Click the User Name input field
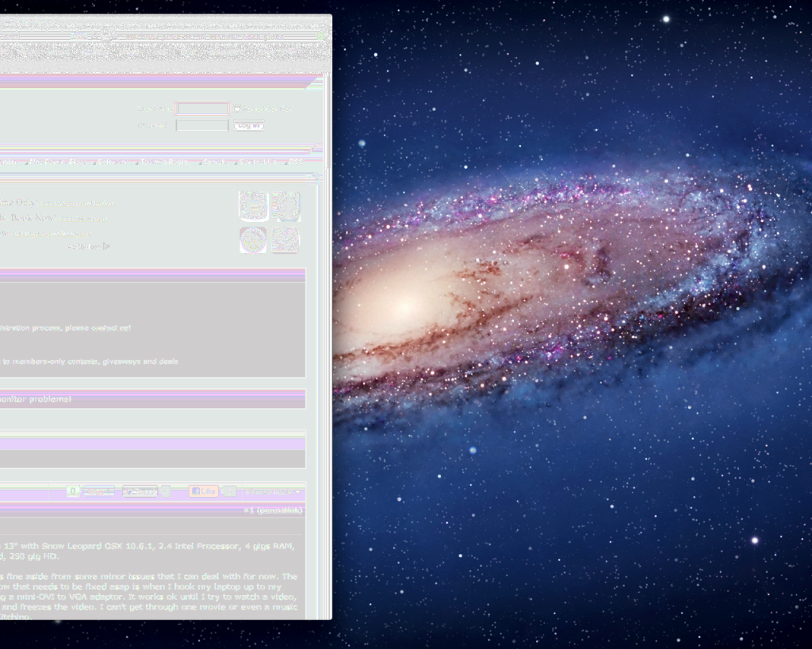 coord(202,108)
